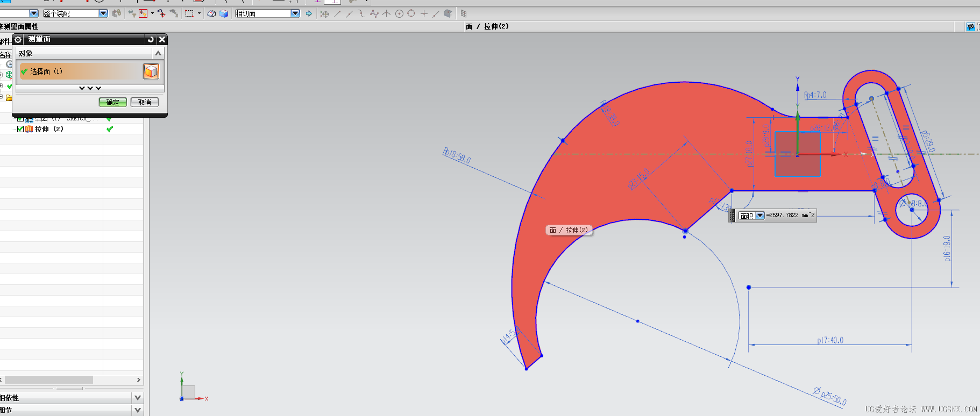The height and width of the screenshot is (416, 980).
Task: Open the 整个装配 selection scope dropdown
Action: pyautogui.click(x=103, y=13)
